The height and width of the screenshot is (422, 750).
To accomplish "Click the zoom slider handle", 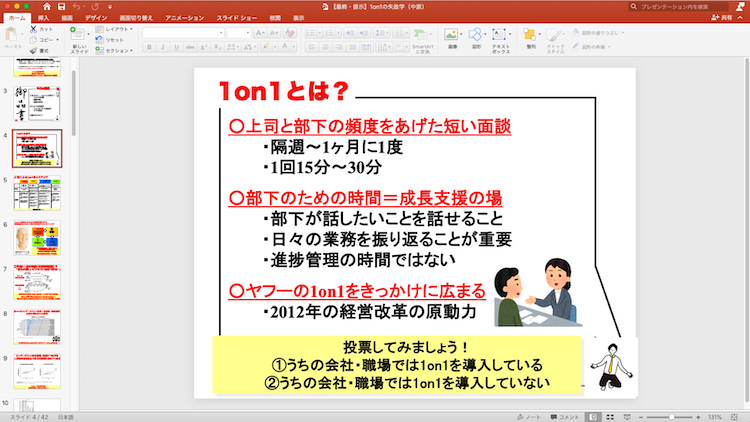I will coord(672,417).
